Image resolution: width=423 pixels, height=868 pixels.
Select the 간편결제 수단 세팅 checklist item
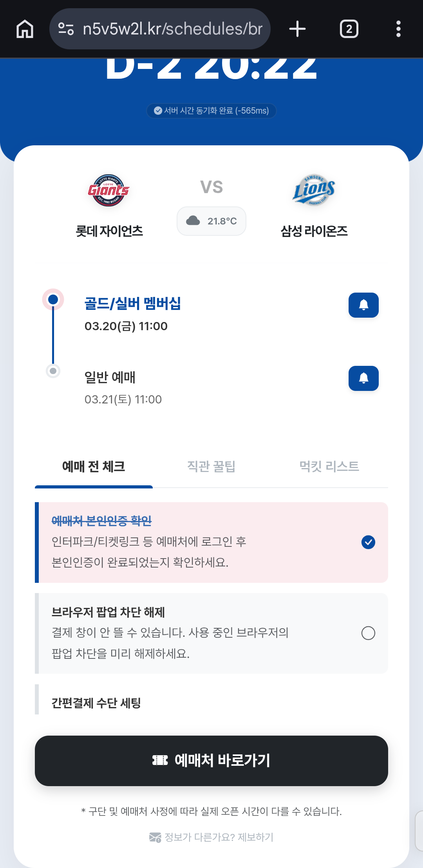pyautogui.click(x=96, y=703)
